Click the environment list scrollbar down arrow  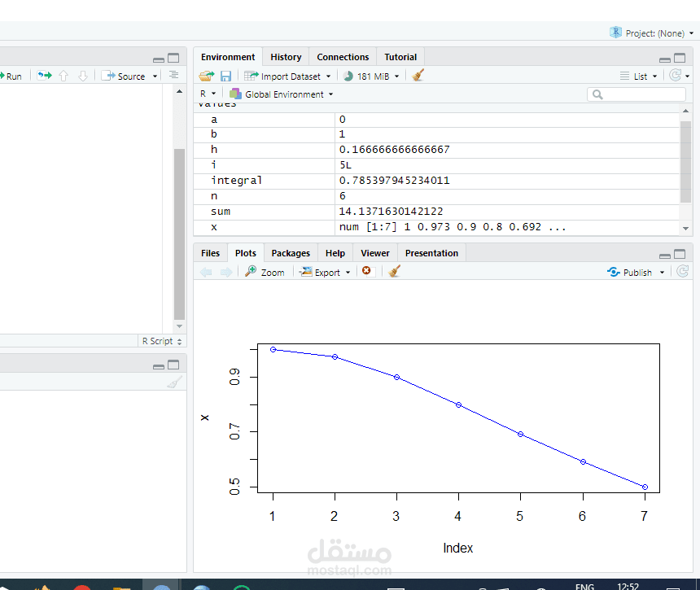pyautogui.click(x=685, y=229)
